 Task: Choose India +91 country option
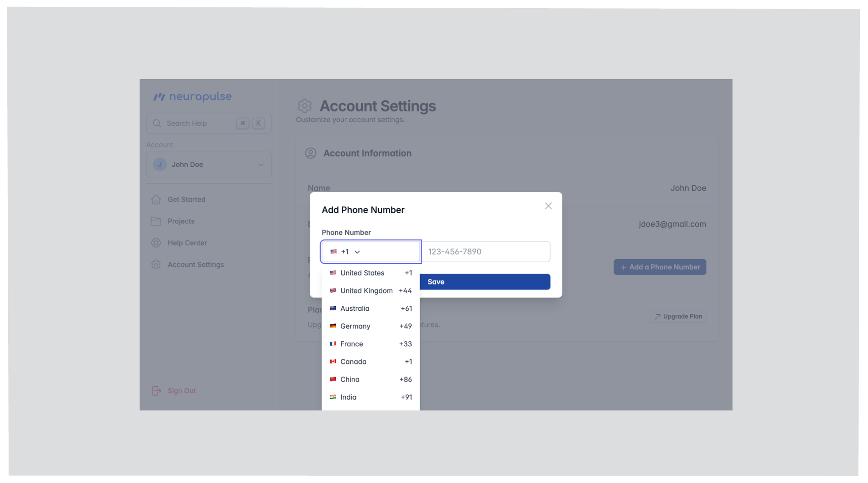tap(370, 397)
